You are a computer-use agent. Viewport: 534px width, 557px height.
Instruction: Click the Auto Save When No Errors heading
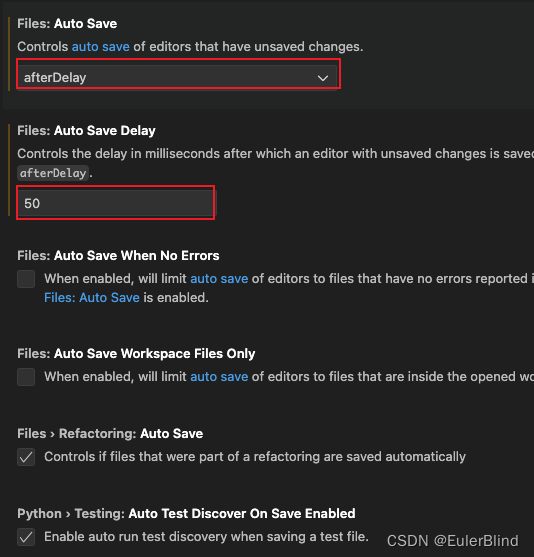118,256
